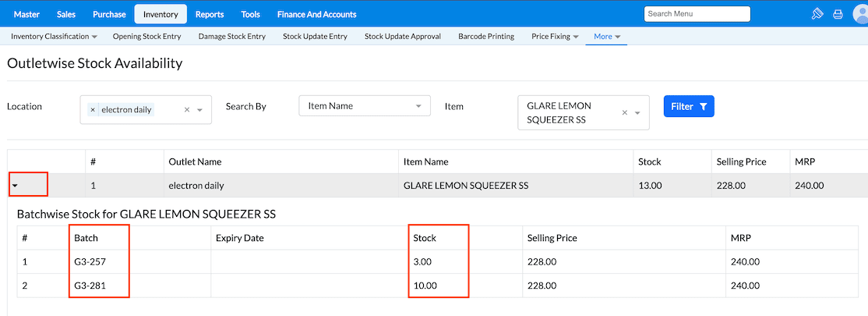This screenshot has height=316, width=868.
Task: Click the Filter button
Action: [x=689, y=106]
